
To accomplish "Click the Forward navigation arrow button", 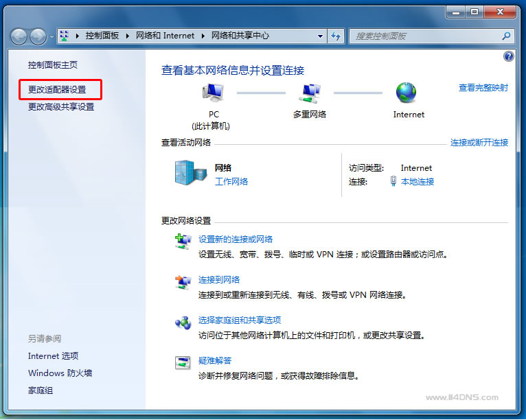I will [38, 36].
